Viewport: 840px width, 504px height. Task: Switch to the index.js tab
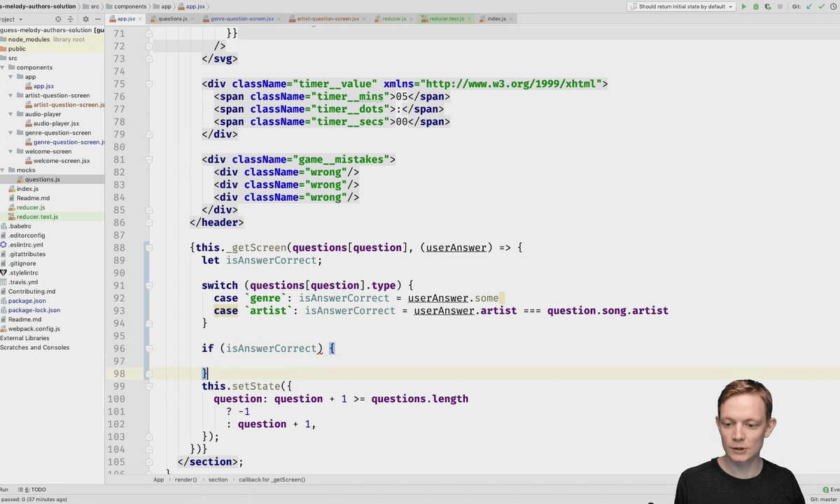click(497, 19)
